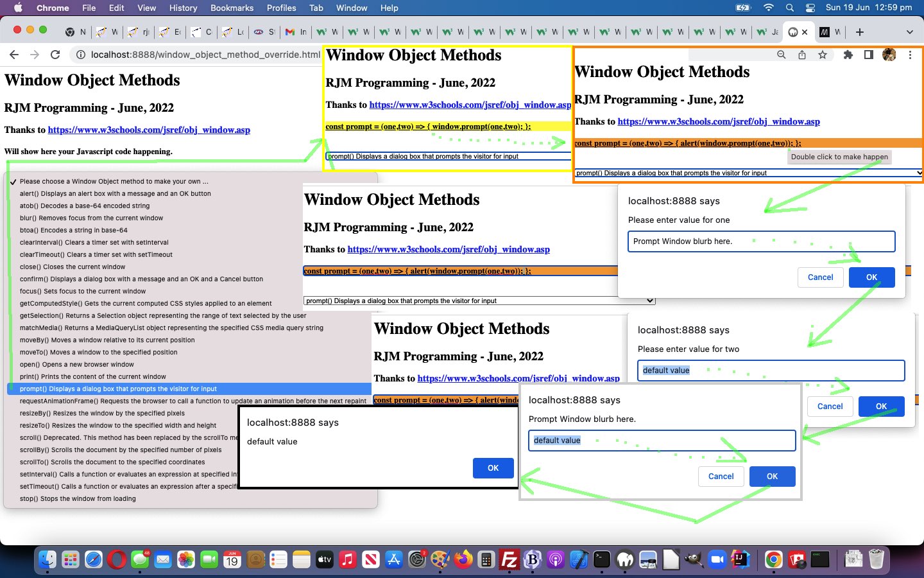The height and width of the screenshot is (578, 924).
Task: Open the Chrome three-dot menu
Action: 911,55
